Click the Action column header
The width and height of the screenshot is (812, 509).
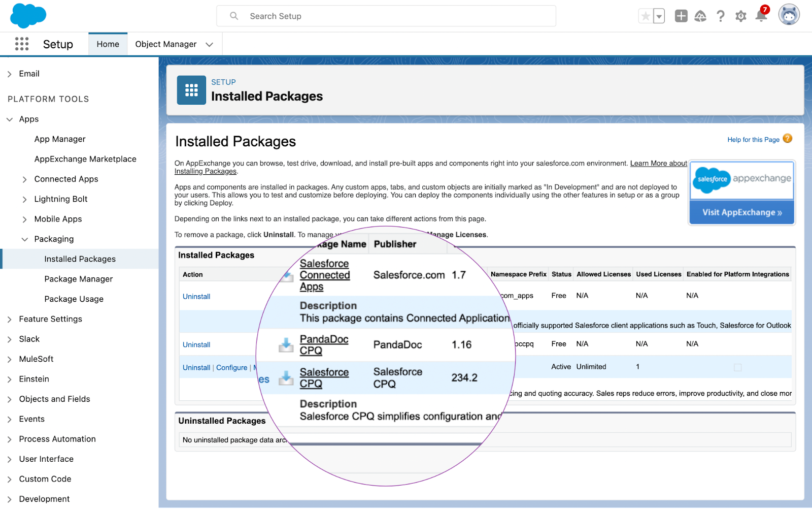pos(193,275)
